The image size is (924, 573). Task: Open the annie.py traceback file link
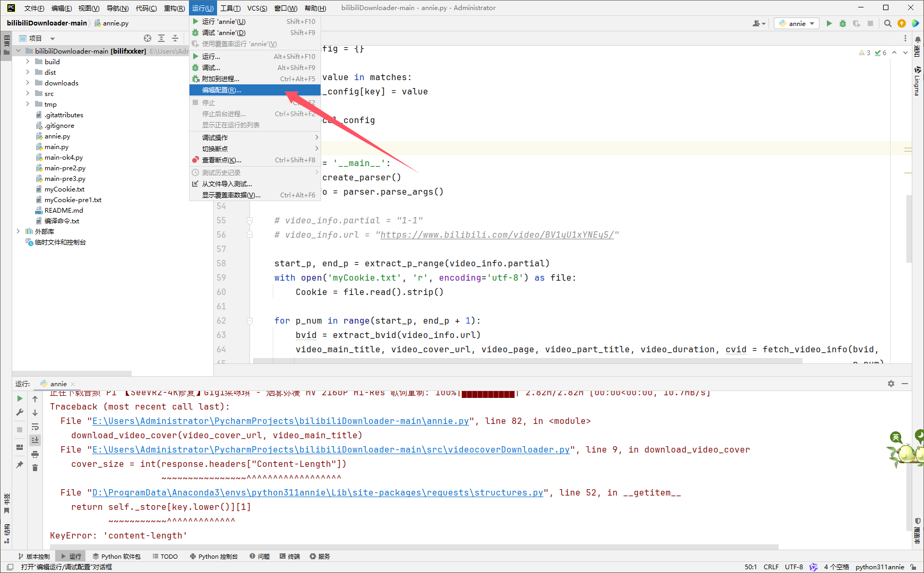click(281, 421)
